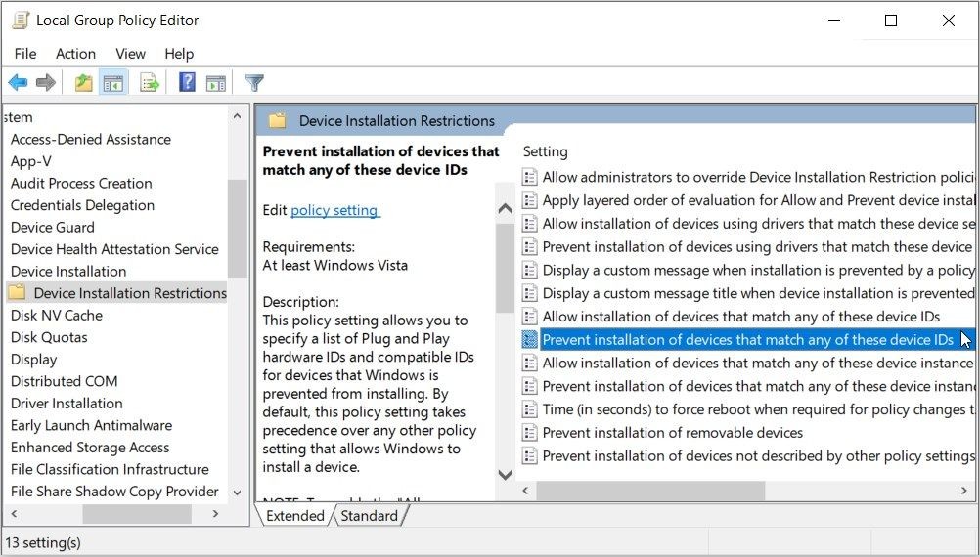The image size is (980, 557).
Task: Select Device Guard tree node
Action: coord(53,228)
